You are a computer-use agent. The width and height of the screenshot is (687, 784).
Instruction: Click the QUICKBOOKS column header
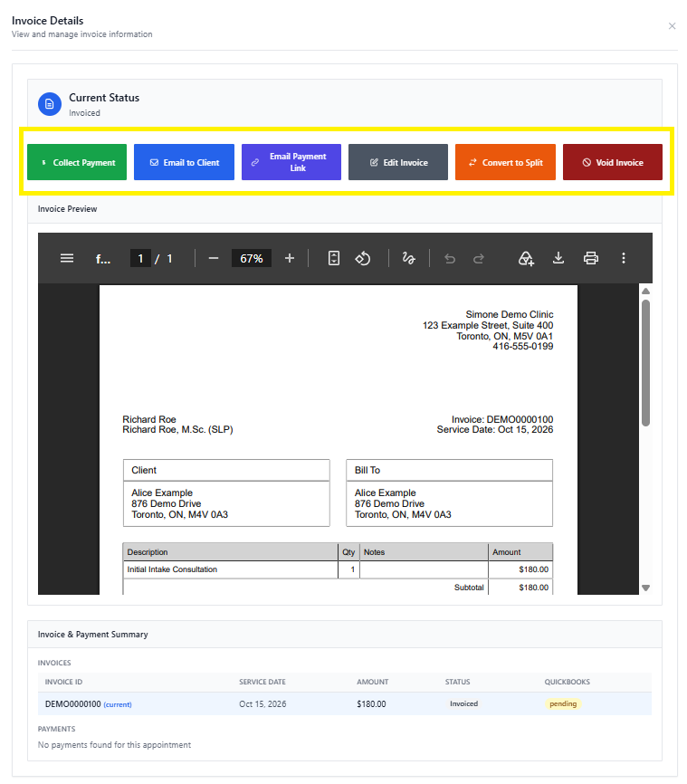(567, 682)
